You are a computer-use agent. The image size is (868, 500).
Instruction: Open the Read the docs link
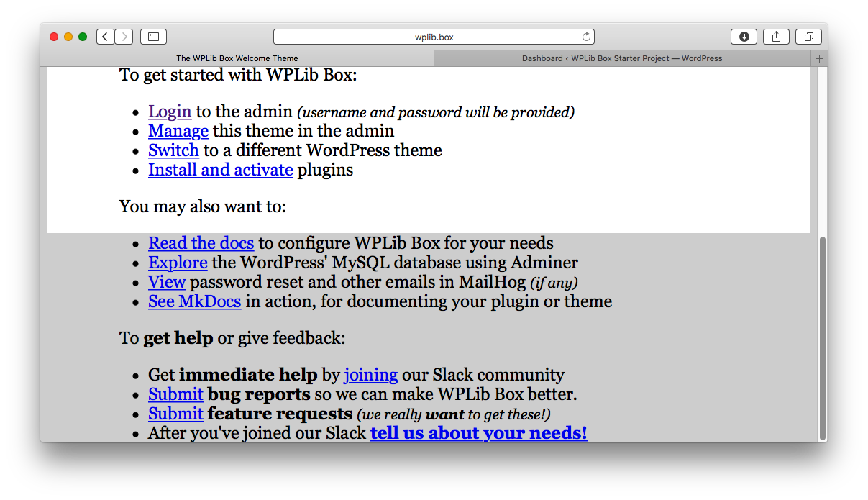coord(201,243)
